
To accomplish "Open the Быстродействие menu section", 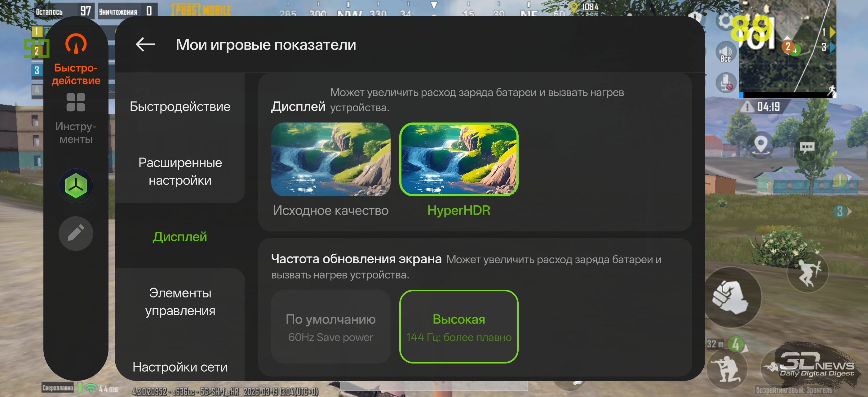I will (x=180, y=106).
